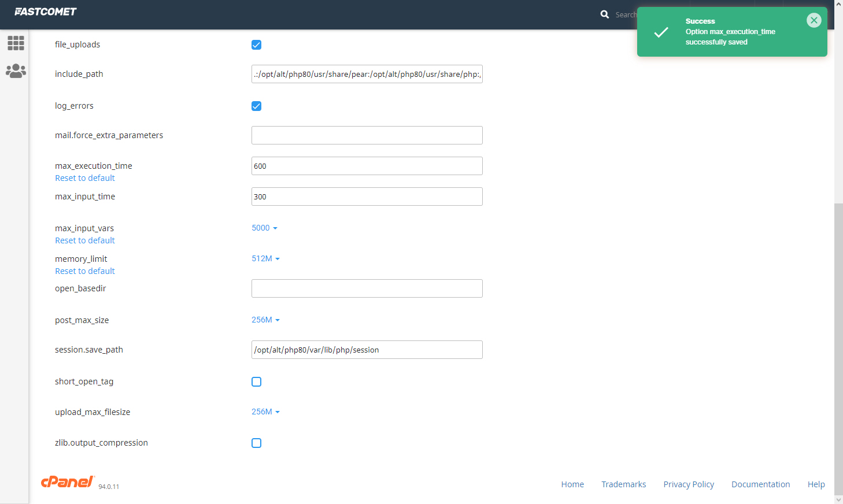Click the max_input_time label
The image size is (843, 504).
tap(85, 197)
